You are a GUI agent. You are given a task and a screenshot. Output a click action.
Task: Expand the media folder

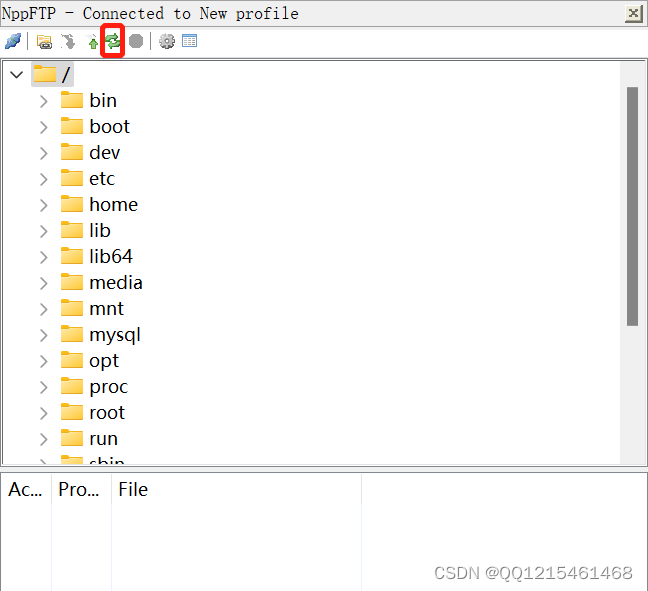point(44,284)
